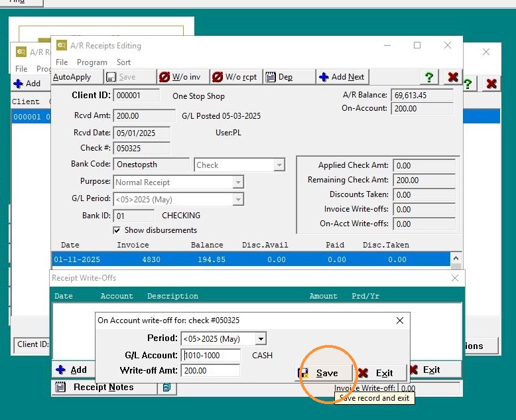This screenshot has width=516, height=420.
Task: Open the File menu in Receipts Editing
Action: click(62, 62)
